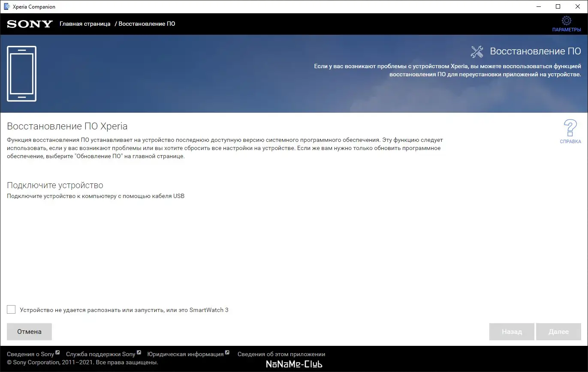The width and height of the screenshot is (588, 372).
Task: Maximize the Xperia Companion window
Action: pos(558,6)
